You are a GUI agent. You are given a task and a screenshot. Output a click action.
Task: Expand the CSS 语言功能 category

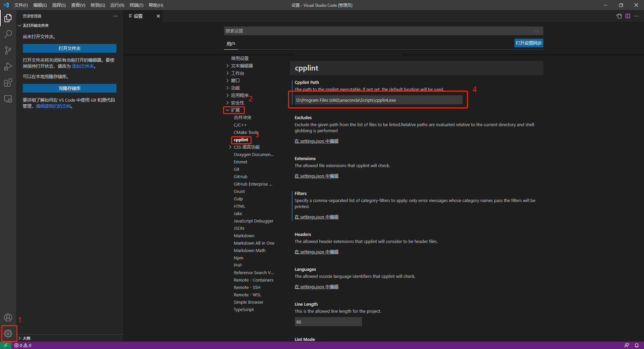click(x=230, y=147)
